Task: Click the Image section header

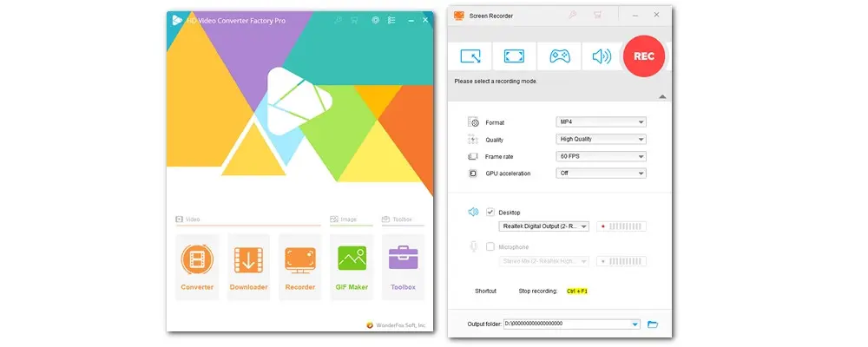Action: pyautogui.click(x=344, y=219)
